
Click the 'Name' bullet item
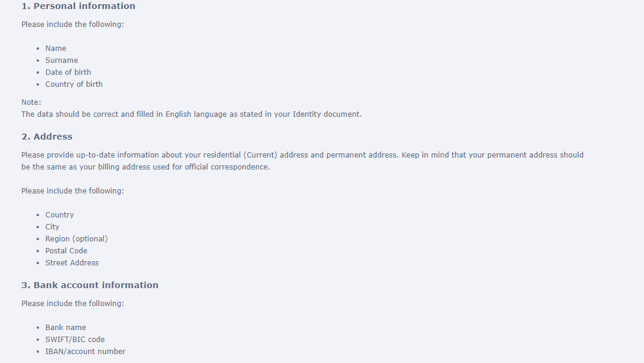(55, 49)
